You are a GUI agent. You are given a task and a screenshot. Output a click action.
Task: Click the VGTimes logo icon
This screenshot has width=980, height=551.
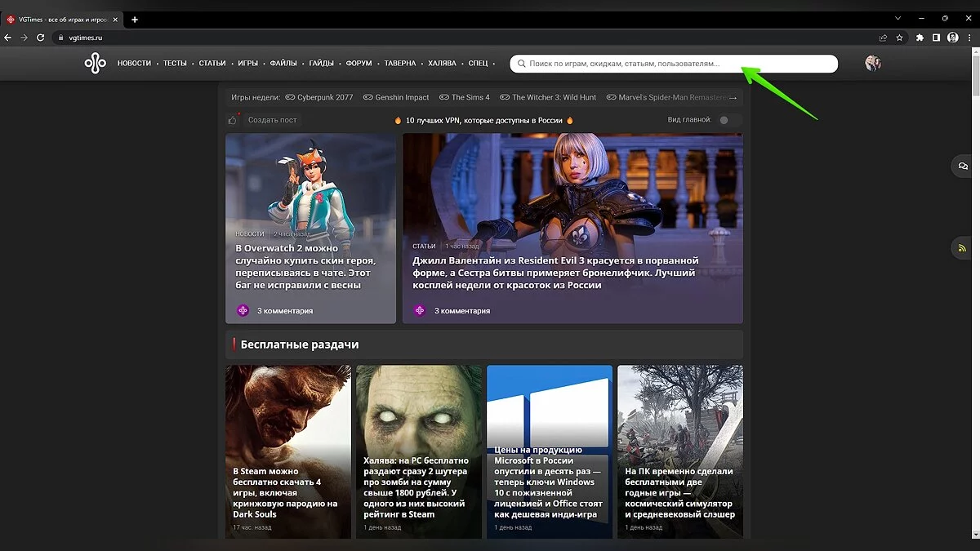click(96, 63)
